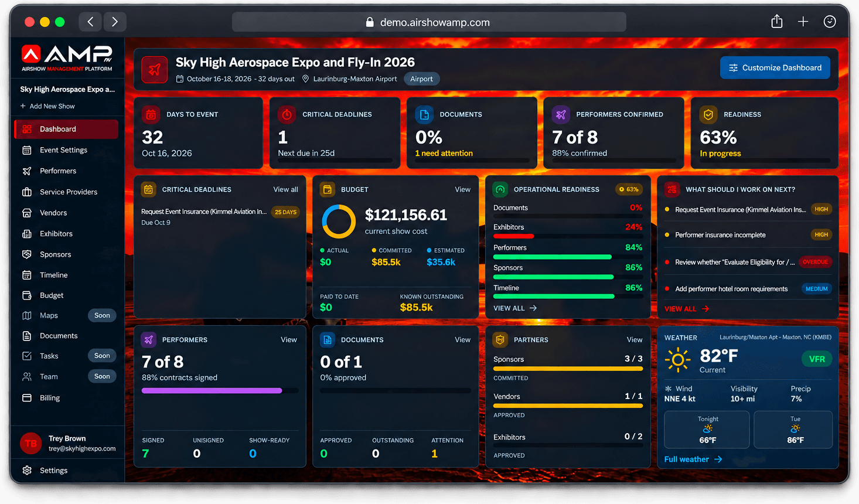Click the Performers contracts purple progress bar

point(212,390)
